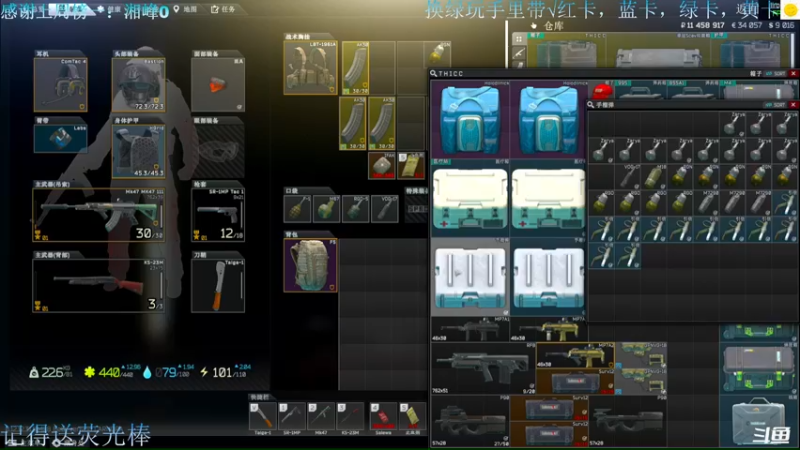Click the rouble balance 11 458 917
Image resolution: width=800 pixels, height=450 pixels.
702,25
